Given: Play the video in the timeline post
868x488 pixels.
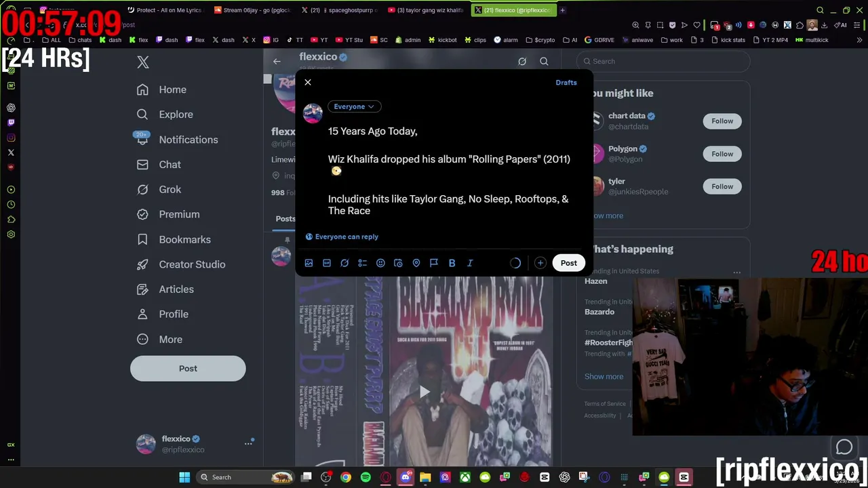Looking at the screenshot, I should (x=424, y=392).
